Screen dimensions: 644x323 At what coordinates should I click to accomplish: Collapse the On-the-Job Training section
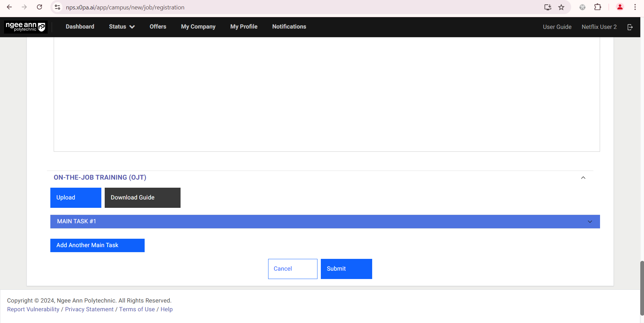click(583, 178)
